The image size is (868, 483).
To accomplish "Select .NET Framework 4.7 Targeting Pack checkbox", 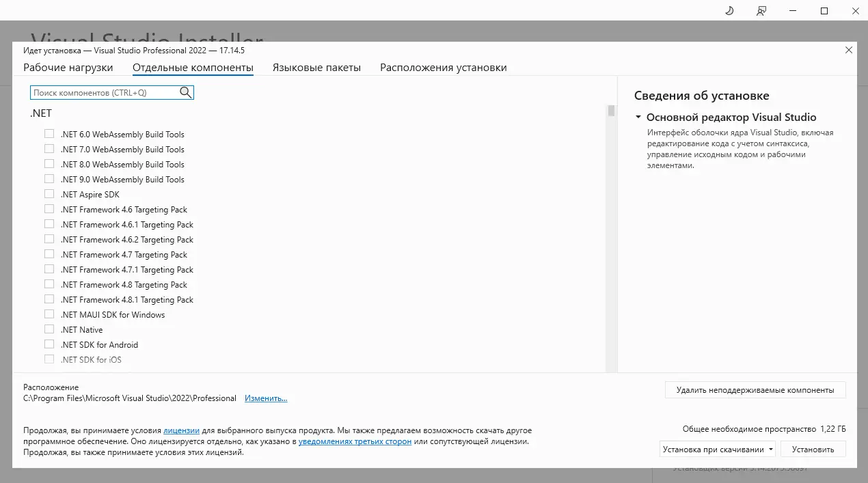I will tap(49, 254).
